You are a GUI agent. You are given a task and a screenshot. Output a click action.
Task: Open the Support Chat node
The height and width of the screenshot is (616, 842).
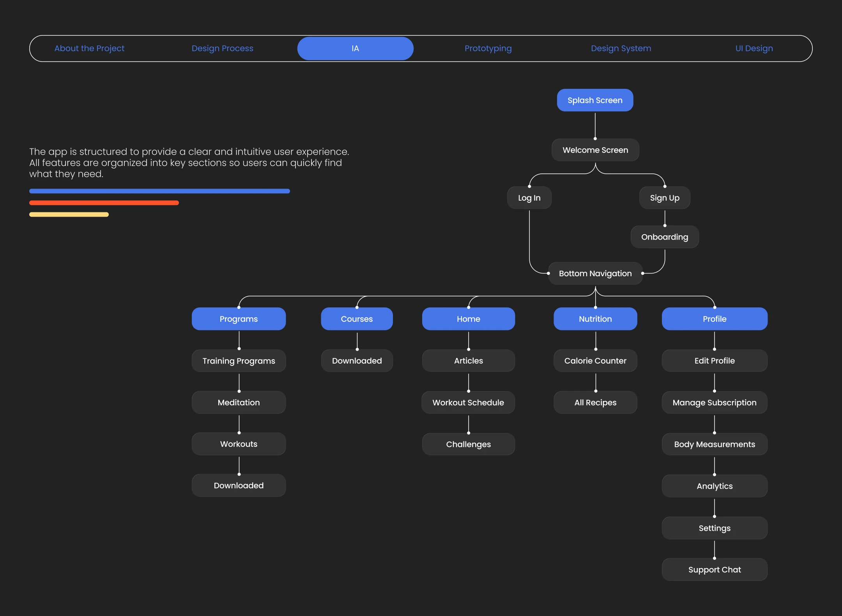pos(715,570)
